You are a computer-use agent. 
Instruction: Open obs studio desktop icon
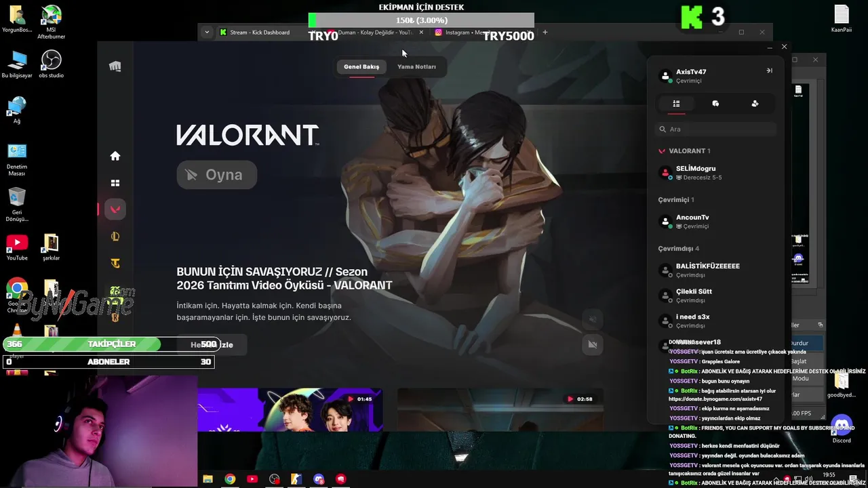click(x=51, y=64)
